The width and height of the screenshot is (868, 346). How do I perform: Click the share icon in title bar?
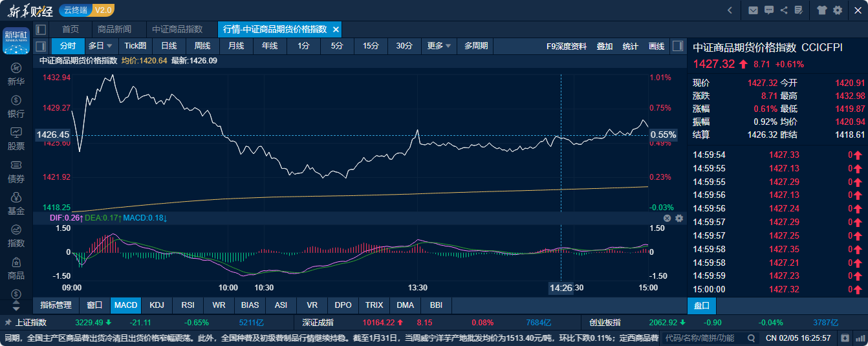point(784,10)
